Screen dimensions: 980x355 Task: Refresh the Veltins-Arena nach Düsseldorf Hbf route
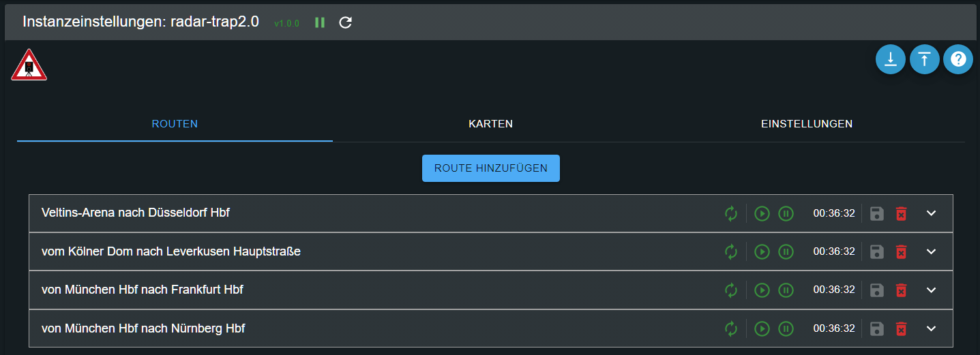tap(731, 213)
